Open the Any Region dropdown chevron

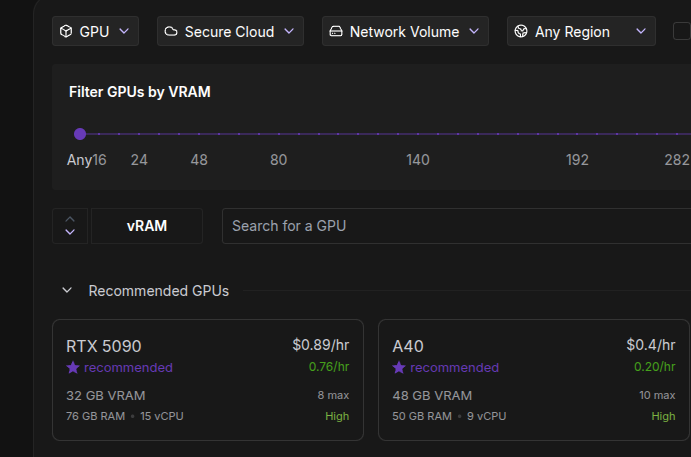pos(641,32)
